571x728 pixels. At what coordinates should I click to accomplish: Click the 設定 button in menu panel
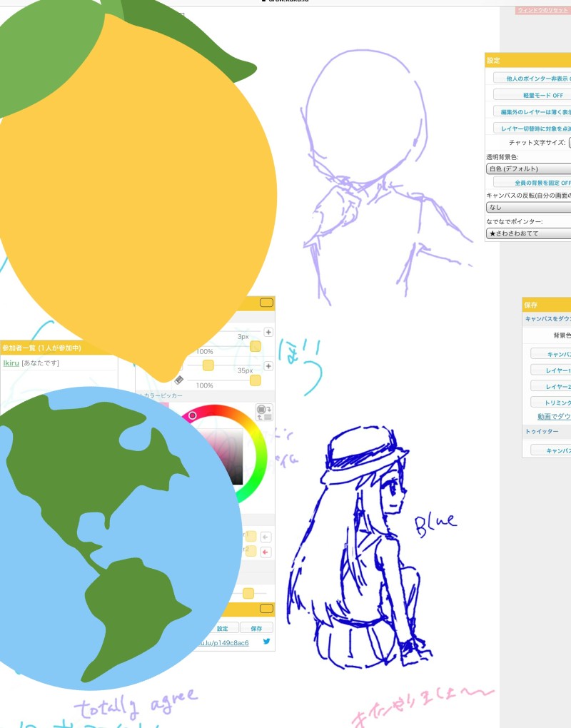click(x=223, y=628)
